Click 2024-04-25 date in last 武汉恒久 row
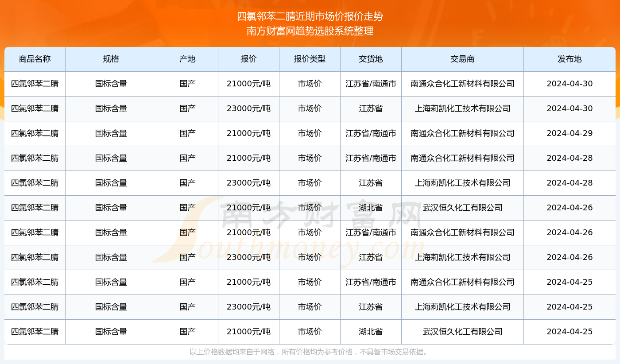 570,332
